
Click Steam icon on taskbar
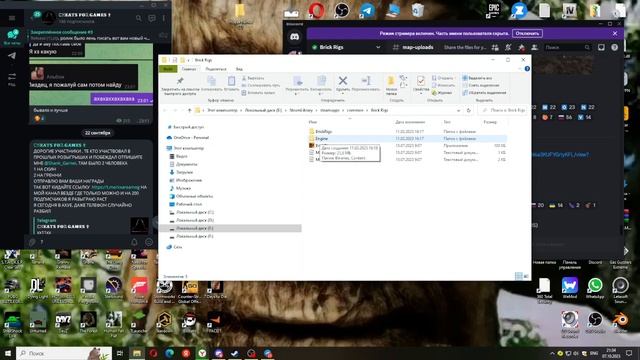235,353
